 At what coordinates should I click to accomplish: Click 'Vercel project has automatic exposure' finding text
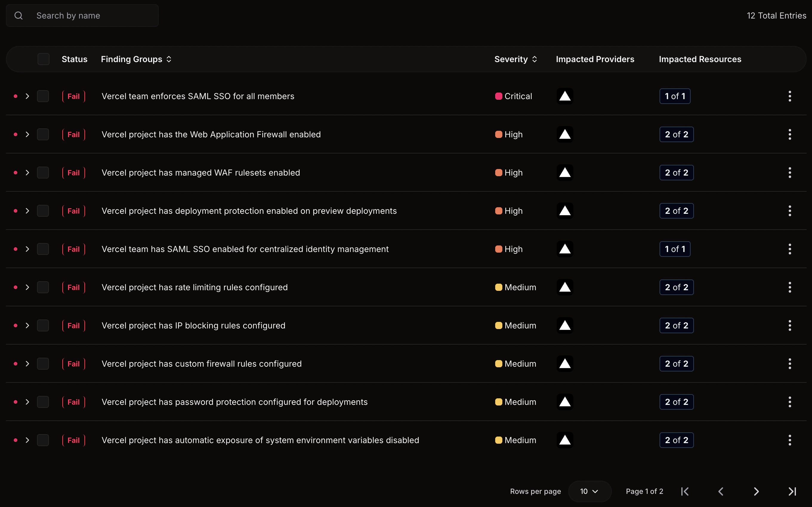click(260, 440)
